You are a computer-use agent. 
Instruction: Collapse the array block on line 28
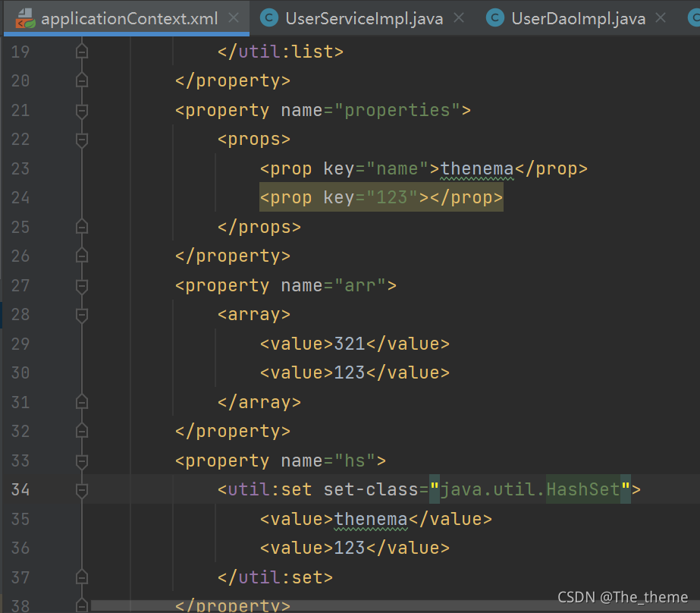pyautogui.click(x=82, y=315)
